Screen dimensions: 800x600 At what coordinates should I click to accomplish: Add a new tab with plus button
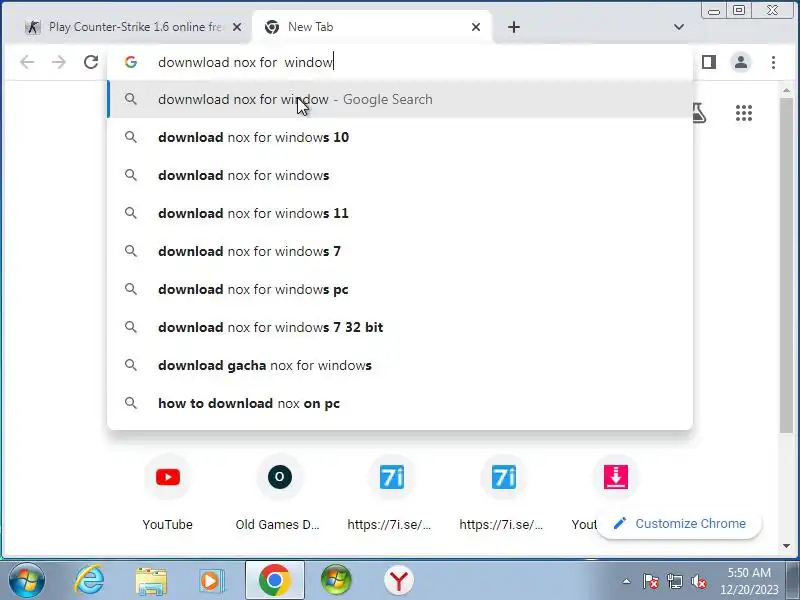tap(514, 27)
